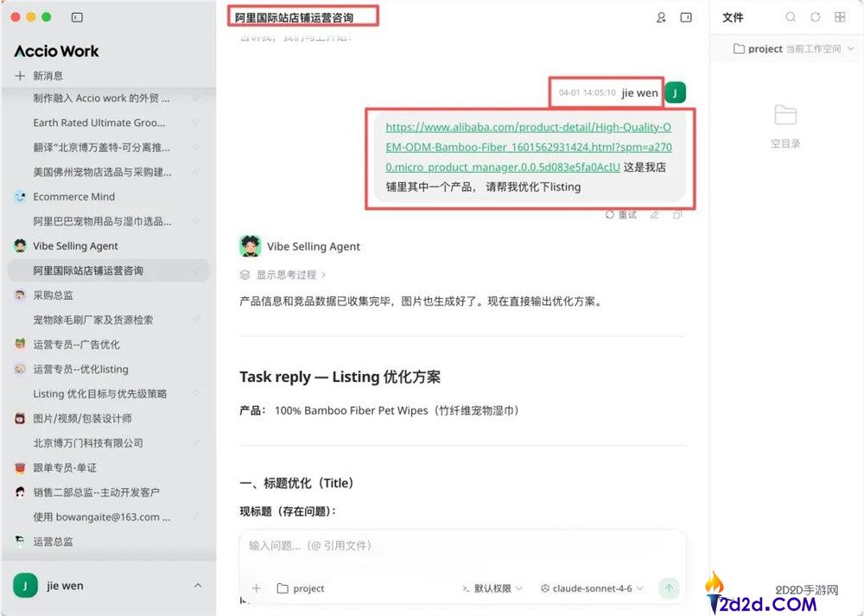Click the Accio Work logo
The width and height of the screenshot is (864, 616).
(55, 51)
